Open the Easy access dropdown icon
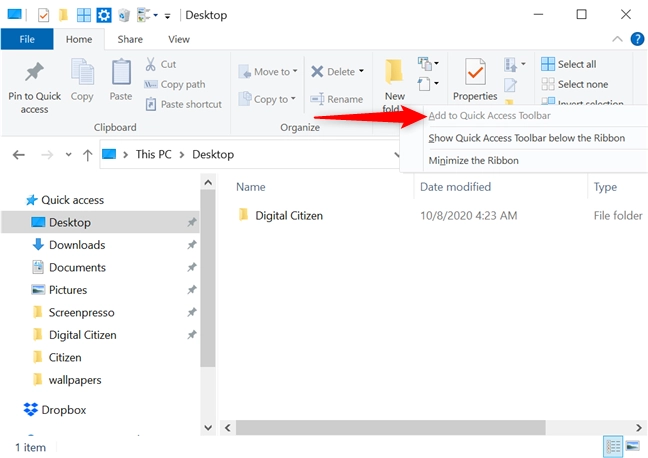 (x=428, y=84)
